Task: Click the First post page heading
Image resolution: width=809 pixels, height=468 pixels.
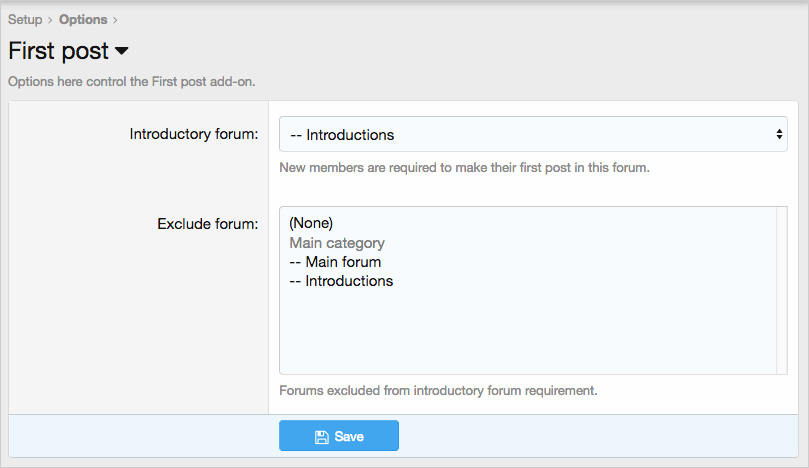Action: click(x=59, y=51)
